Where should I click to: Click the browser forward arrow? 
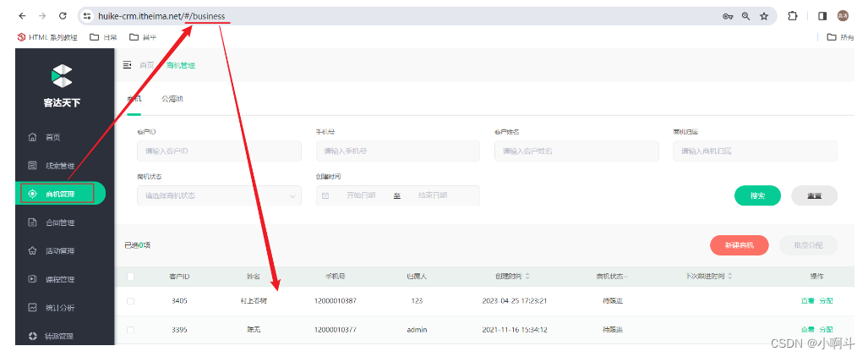click(42, 16)
